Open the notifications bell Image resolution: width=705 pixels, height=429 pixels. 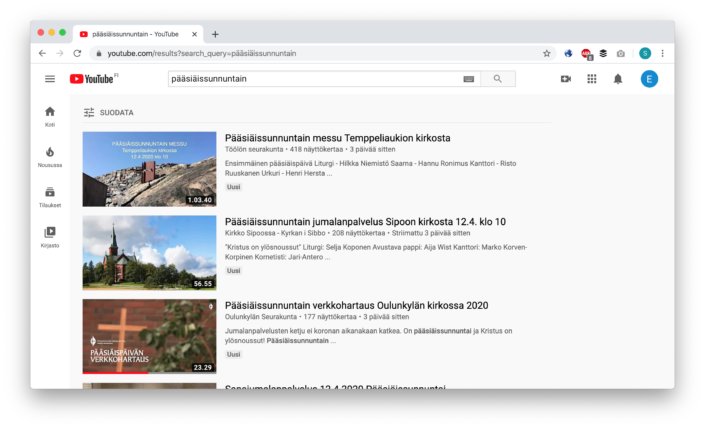coord(618,79)
